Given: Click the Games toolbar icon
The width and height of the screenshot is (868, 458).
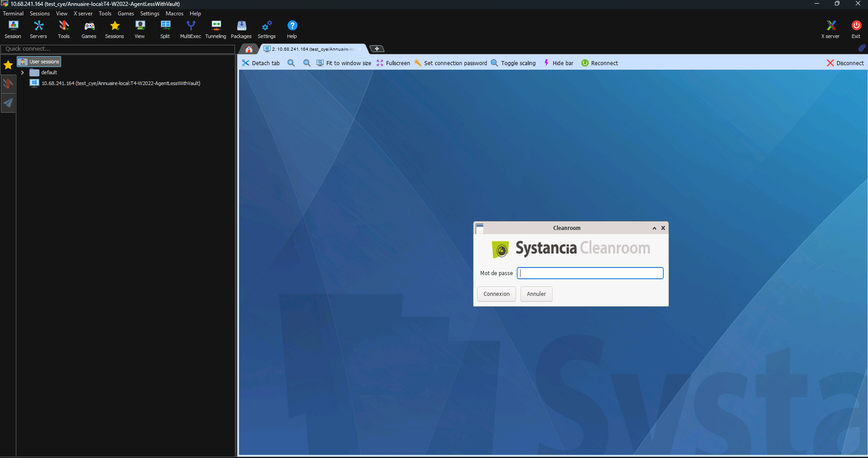Looking at the screenshot, I should click(x=89, y=29).
